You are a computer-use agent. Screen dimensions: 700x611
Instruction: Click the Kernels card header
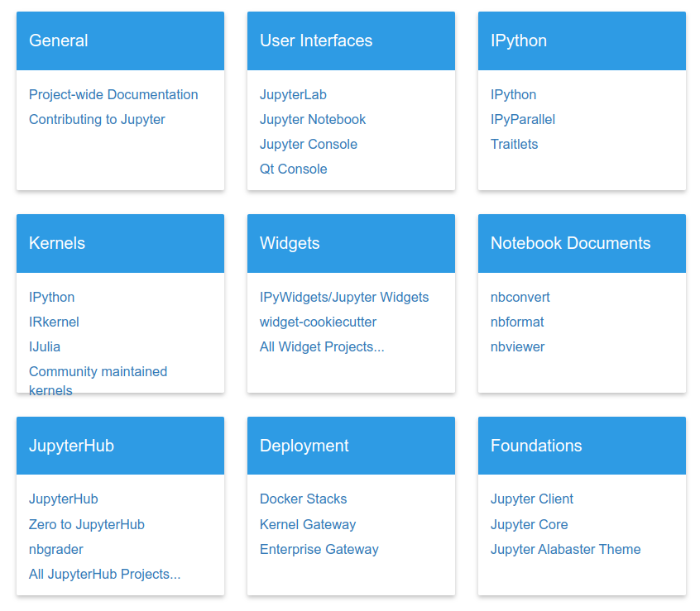[120, 244]
